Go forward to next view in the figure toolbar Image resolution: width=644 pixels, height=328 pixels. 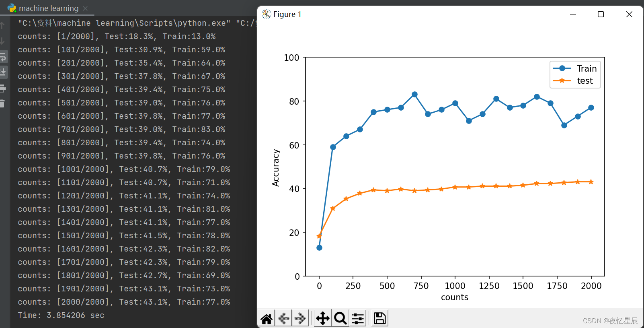pyautogui.click(x=300, y=319)
